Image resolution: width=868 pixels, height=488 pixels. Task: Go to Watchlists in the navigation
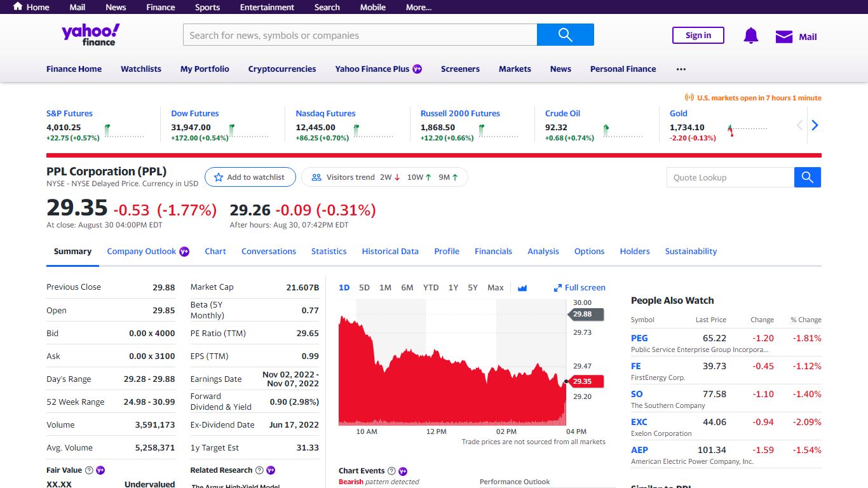tap(141, 69)
